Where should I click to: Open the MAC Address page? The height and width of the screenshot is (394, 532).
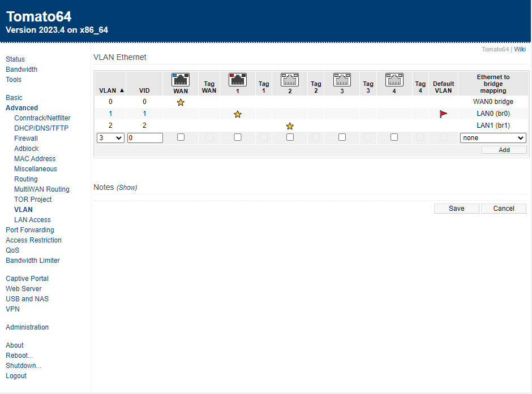pos(35,159)
